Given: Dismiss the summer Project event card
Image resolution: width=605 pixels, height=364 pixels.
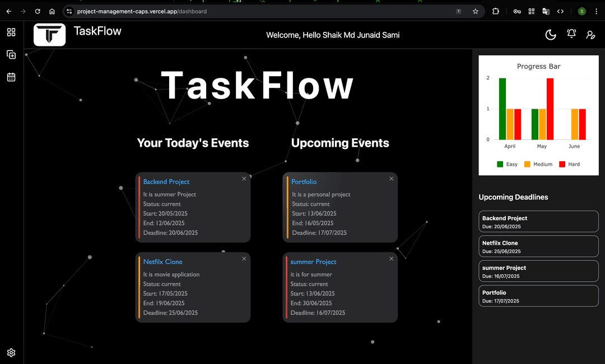Looking at the screenshot, I should point(391,259).
